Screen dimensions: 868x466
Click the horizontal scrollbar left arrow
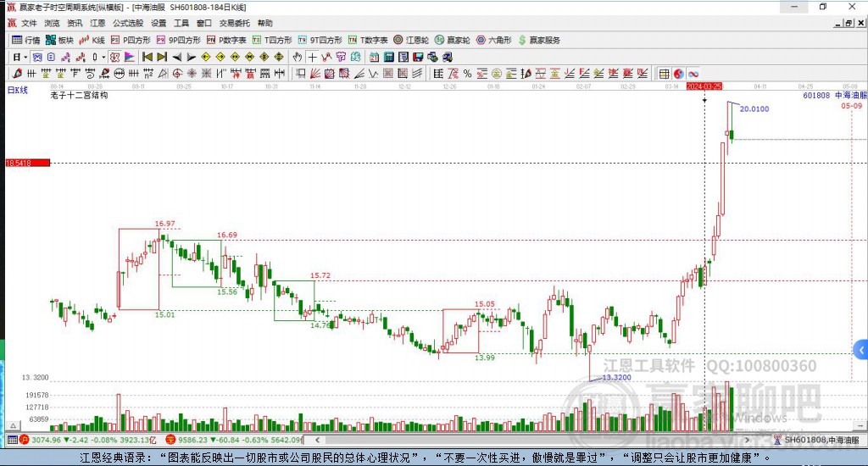click(317, 440)
